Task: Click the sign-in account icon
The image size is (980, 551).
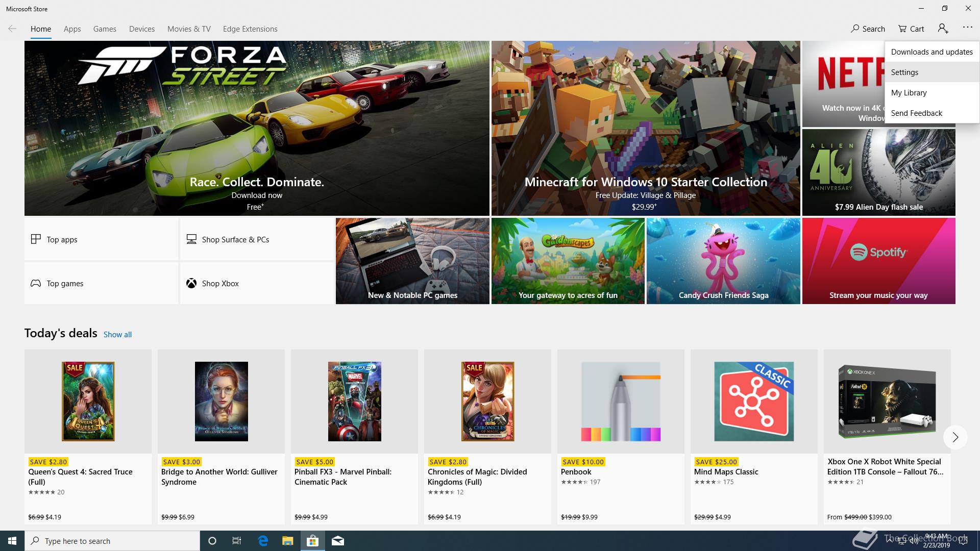Action: click(x=943, y=29)
